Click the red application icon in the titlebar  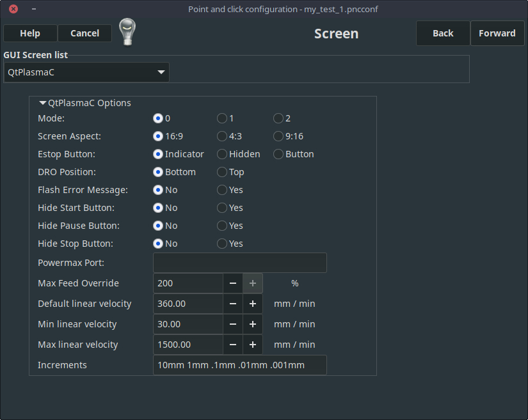click(x=13, y=9)
